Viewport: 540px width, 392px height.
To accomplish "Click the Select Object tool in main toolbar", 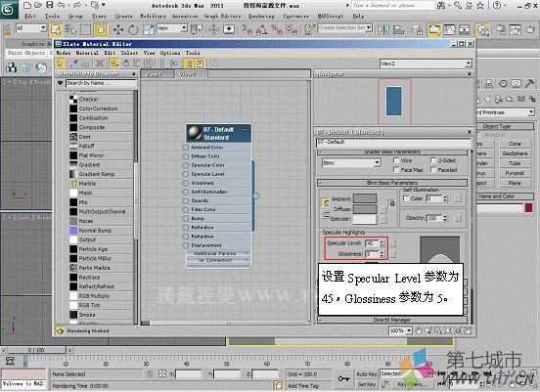I will (x=55, y=30).
